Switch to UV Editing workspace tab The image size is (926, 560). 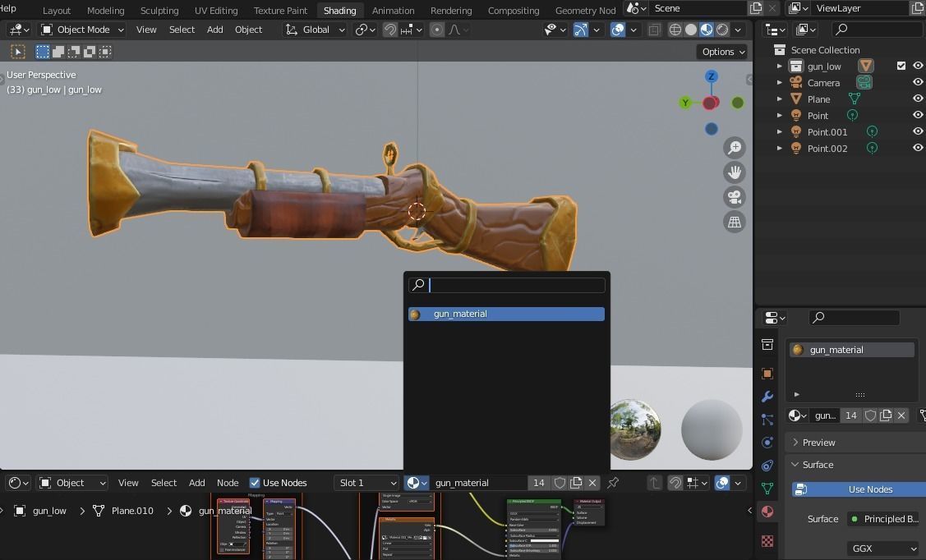click(216, 11)
